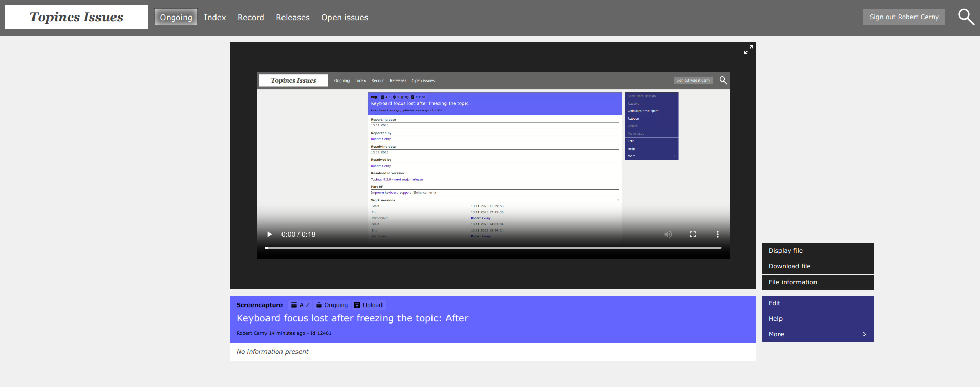Mute the video with the speaker icon
The width and height of the screenshot is (980, 387).
(668, 234)
